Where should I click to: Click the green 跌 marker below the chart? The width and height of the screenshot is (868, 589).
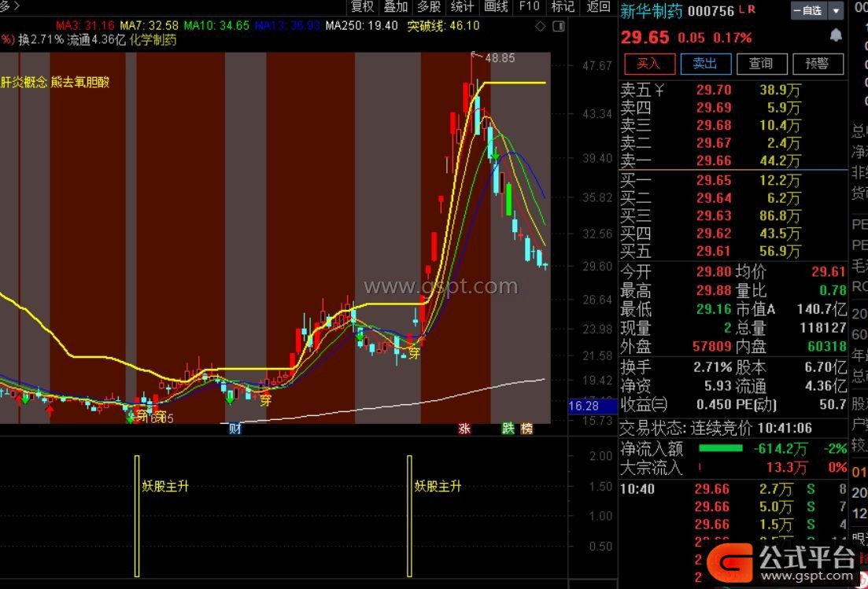tap(508, 428)
